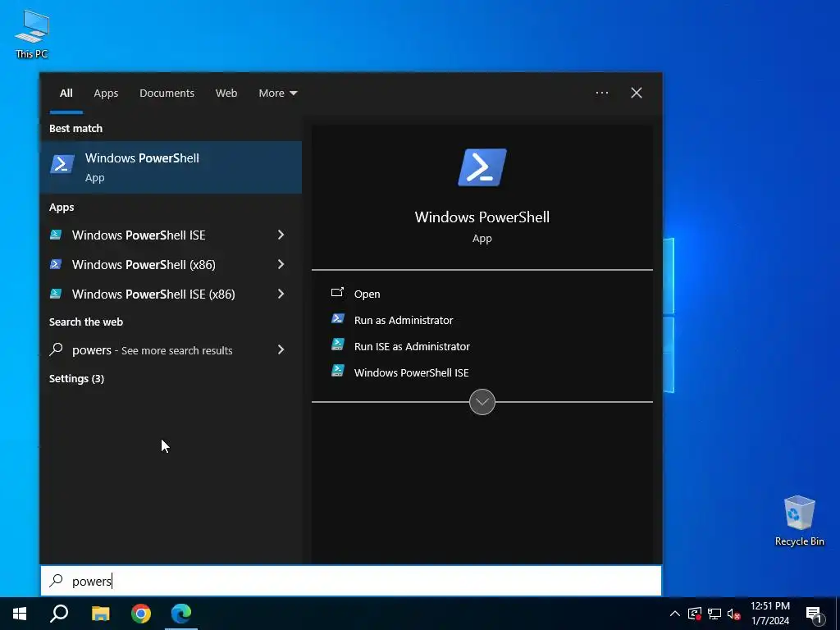Switch to the All search tab
The height and width of the screenshot is (630, 840).
[66, 94]
